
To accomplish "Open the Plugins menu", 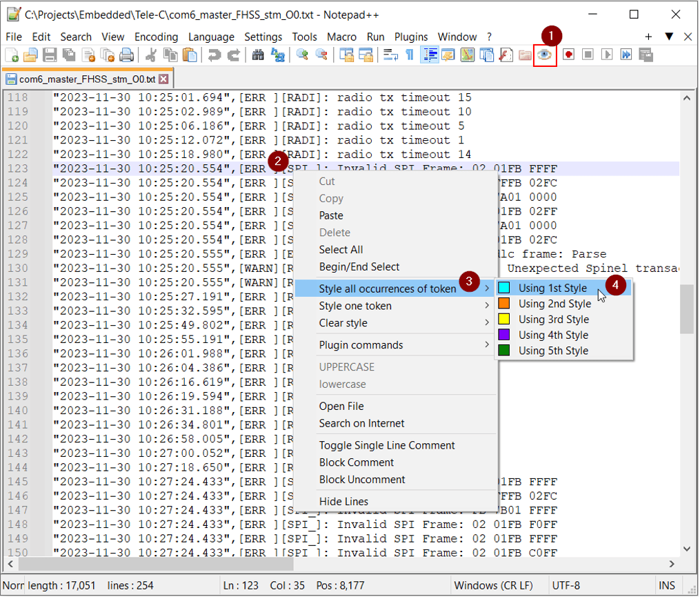I will (411, 37).
